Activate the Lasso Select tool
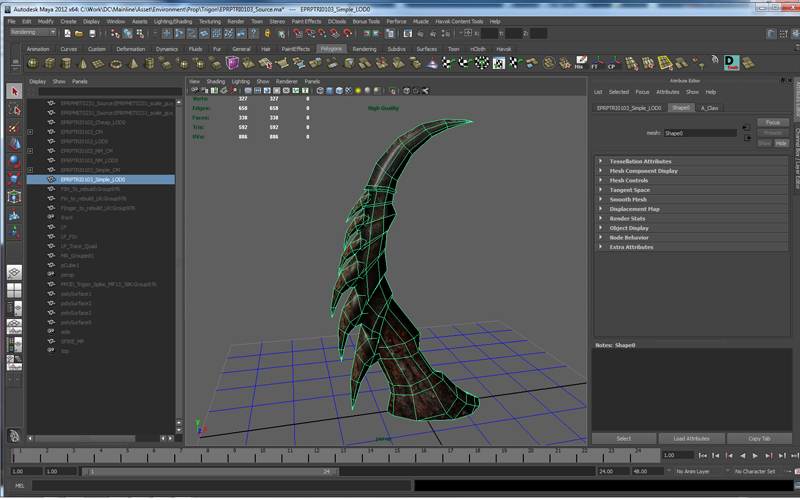800x500 pixels. click(x=14, y=109)
